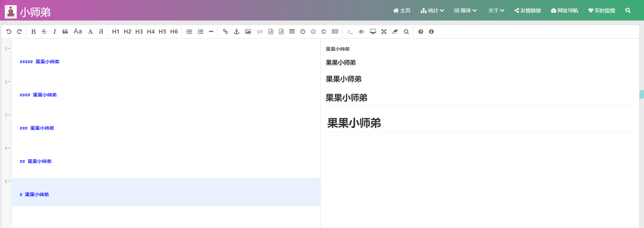Collapse the fold arrow on line 3

pyautogui.click(x=9, y=115)
